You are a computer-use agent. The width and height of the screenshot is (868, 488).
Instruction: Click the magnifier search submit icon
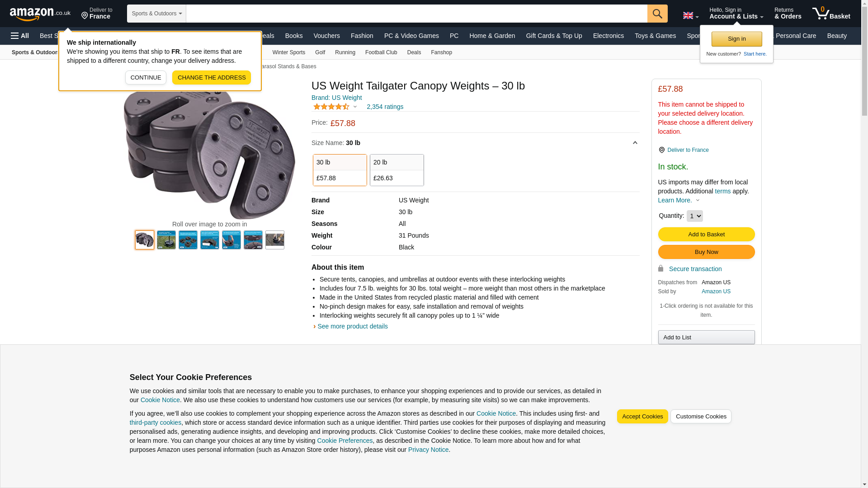coord(657,14)
